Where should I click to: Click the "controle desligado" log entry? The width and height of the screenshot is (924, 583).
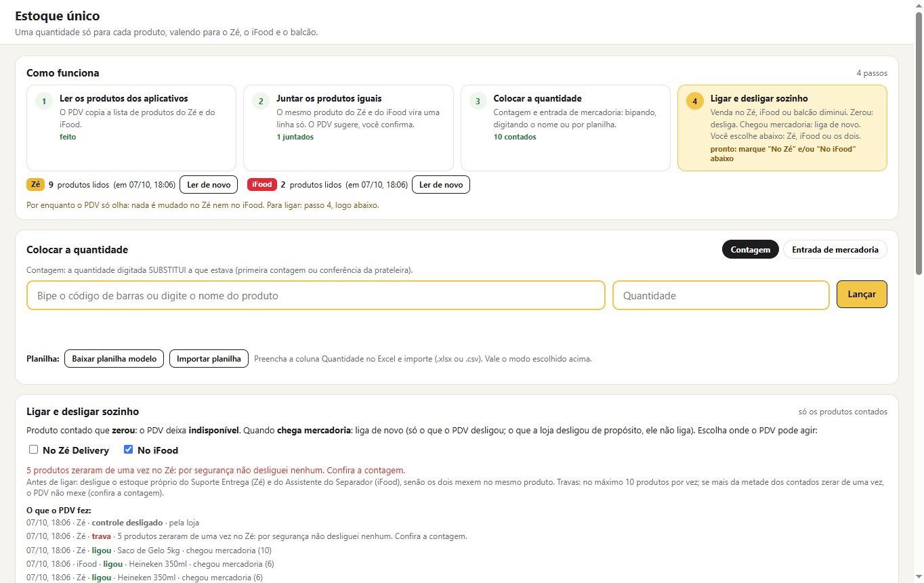point(112,523)
